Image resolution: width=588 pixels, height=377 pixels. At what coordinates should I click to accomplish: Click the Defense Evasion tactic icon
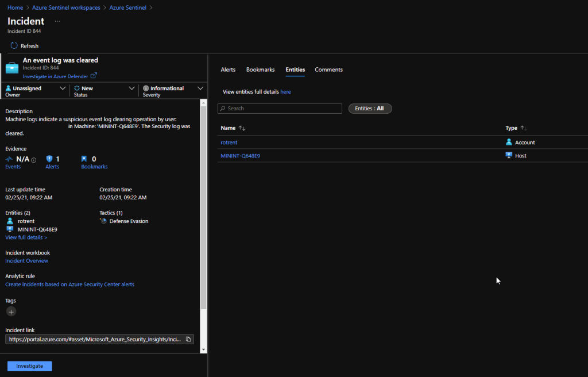pyautogui.click(x=103, y=221)
